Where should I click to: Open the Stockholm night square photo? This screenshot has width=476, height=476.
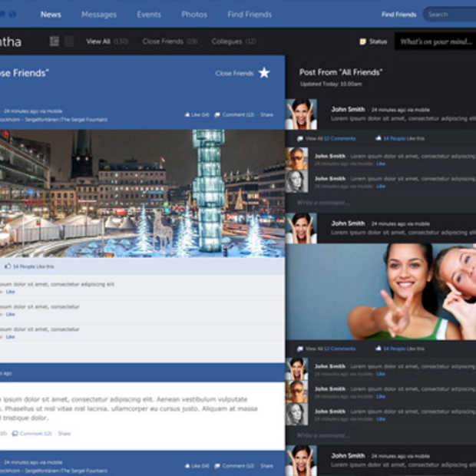[x=142, y=193]
